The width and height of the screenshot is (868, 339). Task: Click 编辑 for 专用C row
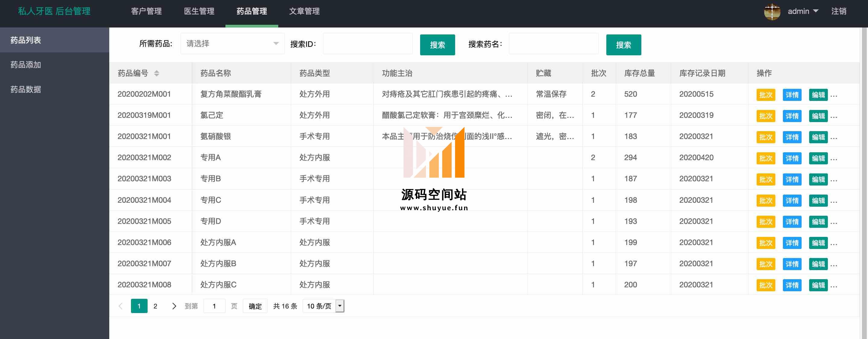point(818,201)
